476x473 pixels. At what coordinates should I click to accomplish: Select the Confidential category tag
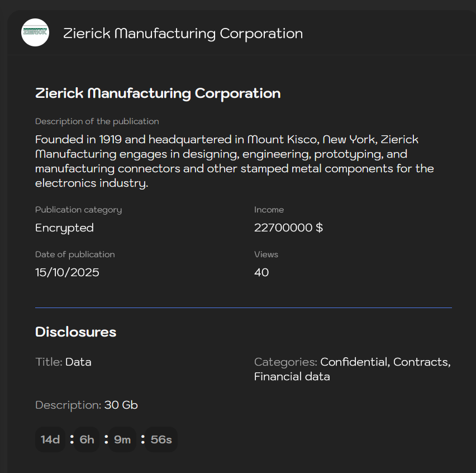coord(353,362)
